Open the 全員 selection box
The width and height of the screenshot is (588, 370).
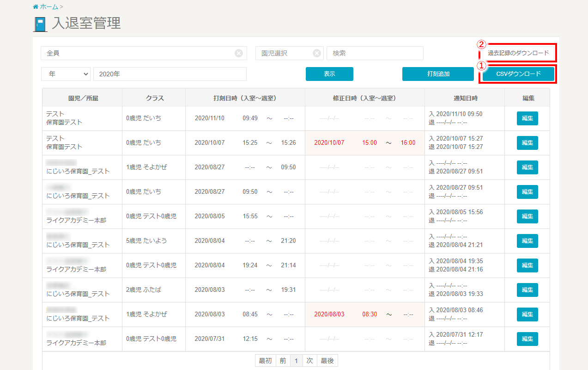point(139,53)
